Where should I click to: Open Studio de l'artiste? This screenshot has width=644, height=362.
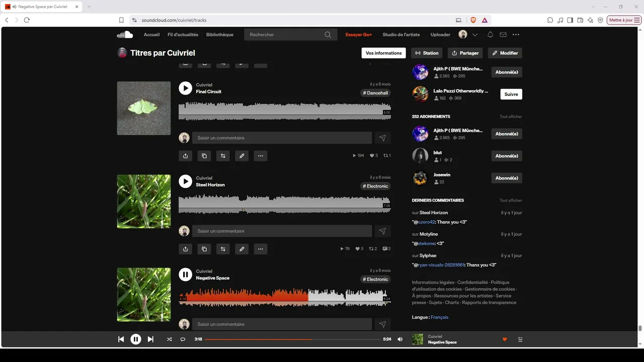pos(401,35)
